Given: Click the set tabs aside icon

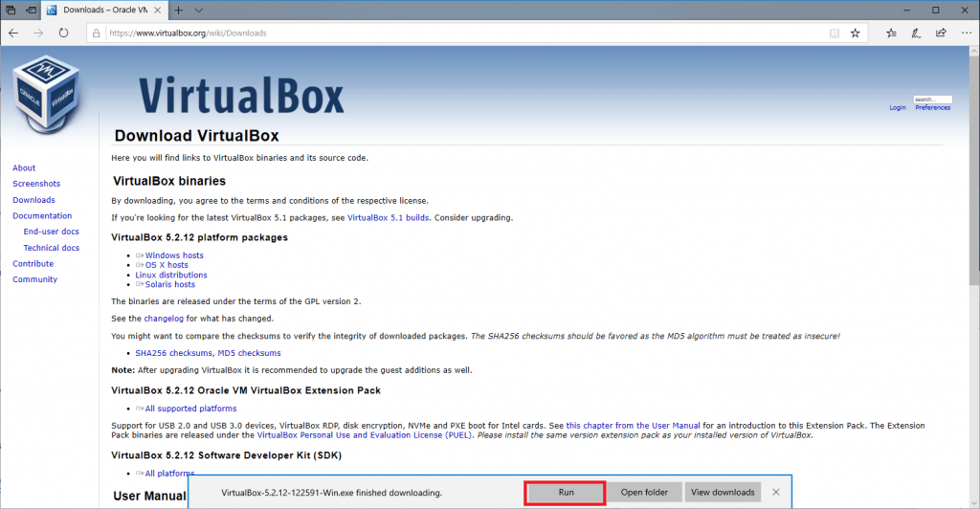Looking at the screenshot, I should click(x=32, y=10).
